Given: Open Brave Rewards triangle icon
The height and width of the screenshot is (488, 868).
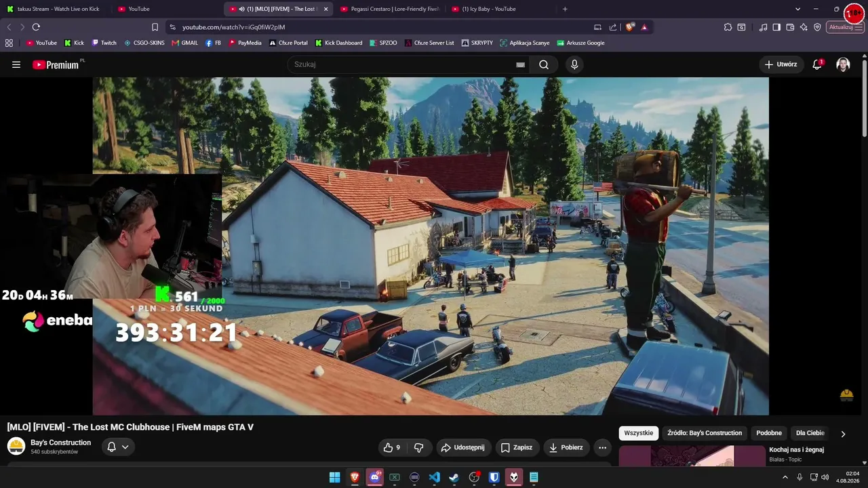Looking at the screenshot, I should pos(644,27).
